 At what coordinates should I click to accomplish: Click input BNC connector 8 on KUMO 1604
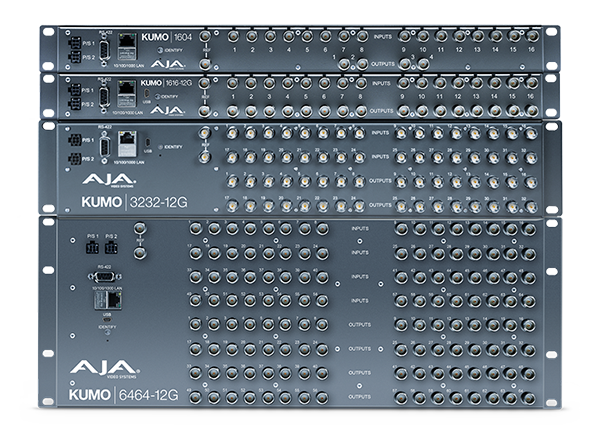[x=362, y=36]
